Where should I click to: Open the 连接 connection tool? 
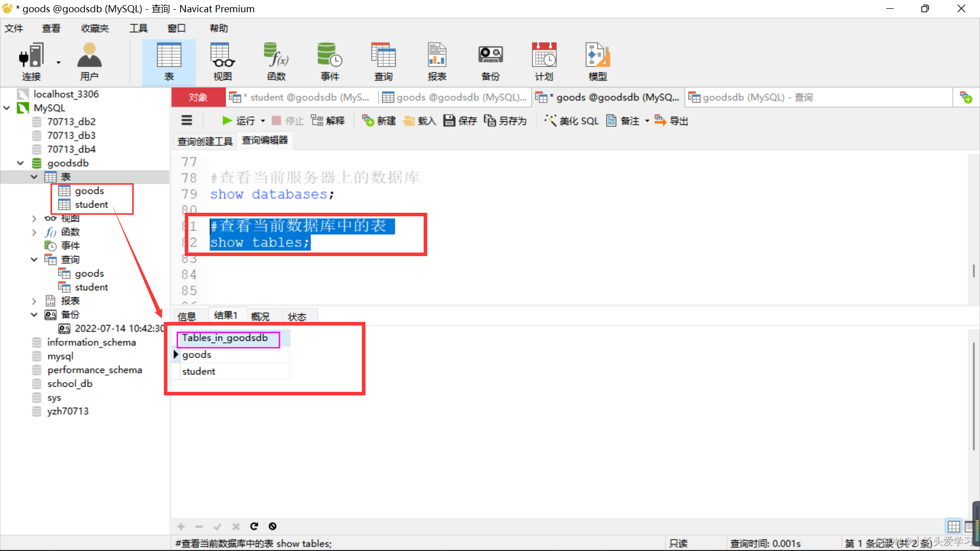(x=31, y=62)
